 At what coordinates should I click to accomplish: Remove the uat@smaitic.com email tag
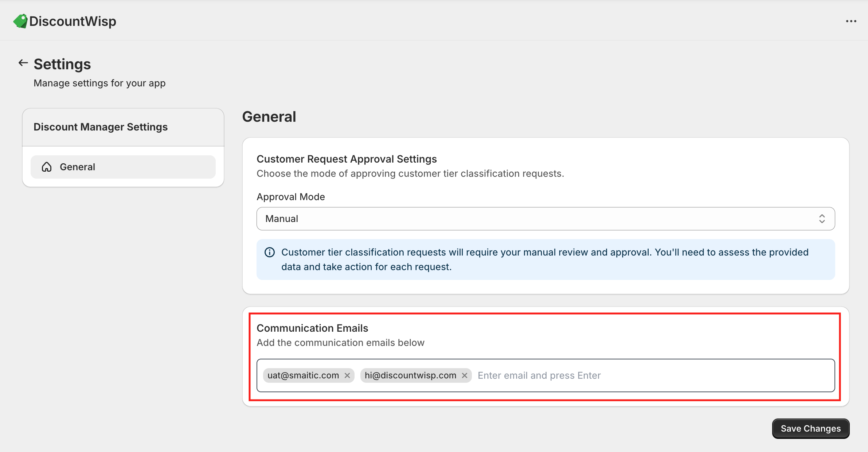[347, 375]
